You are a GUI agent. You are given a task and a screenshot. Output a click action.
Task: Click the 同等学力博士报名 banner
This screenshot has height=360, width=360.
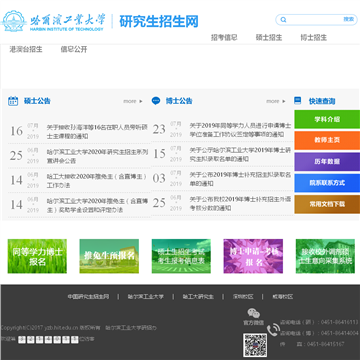37,256
